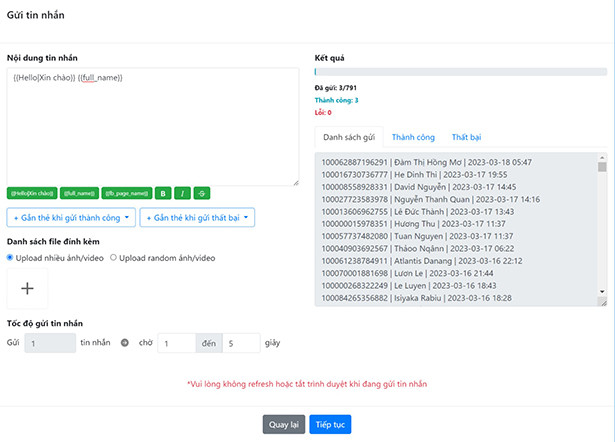Click the plus box to add an attachment

(x=27, y=288)
